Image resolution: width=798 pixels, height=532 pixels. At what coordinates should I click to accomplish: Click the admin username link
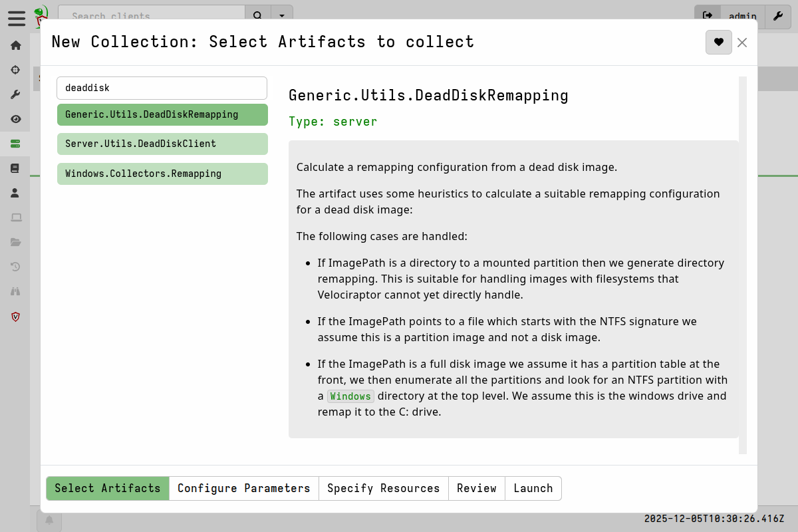click(x=743, y=17)
